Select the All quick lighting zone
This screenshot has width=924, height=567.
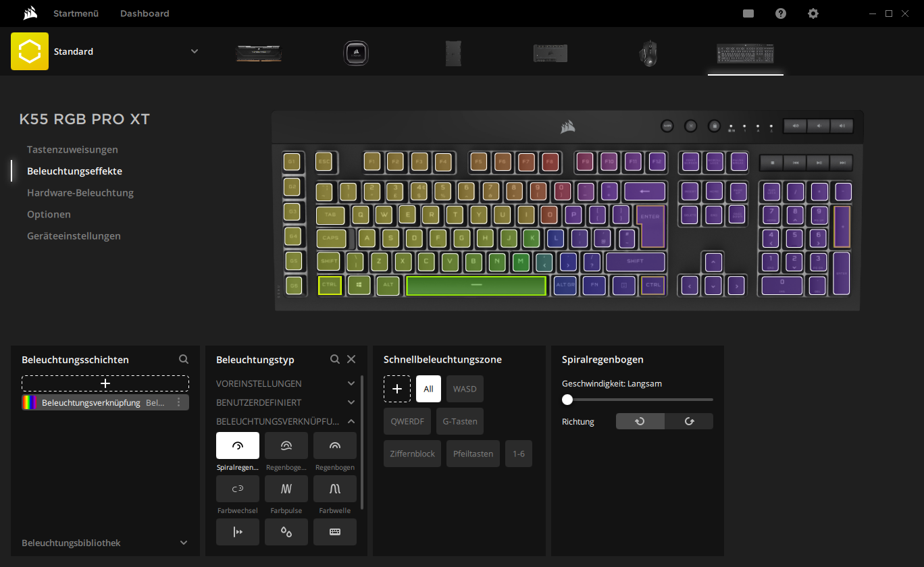tap(428, 389)
